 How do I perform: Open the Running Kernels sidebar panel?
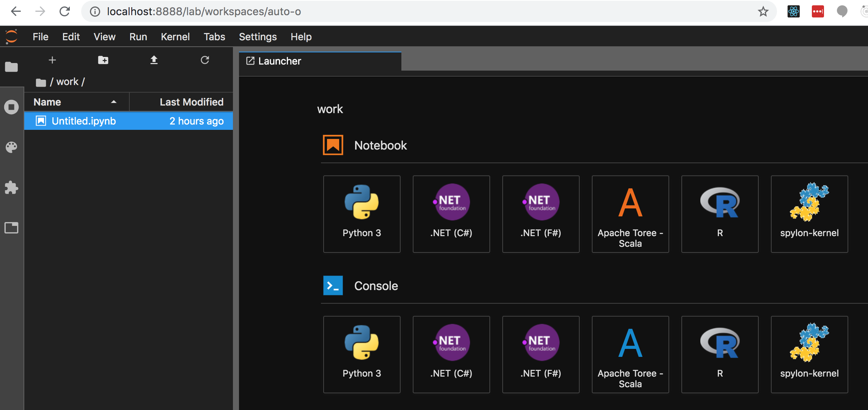click(x=11, y=107)
